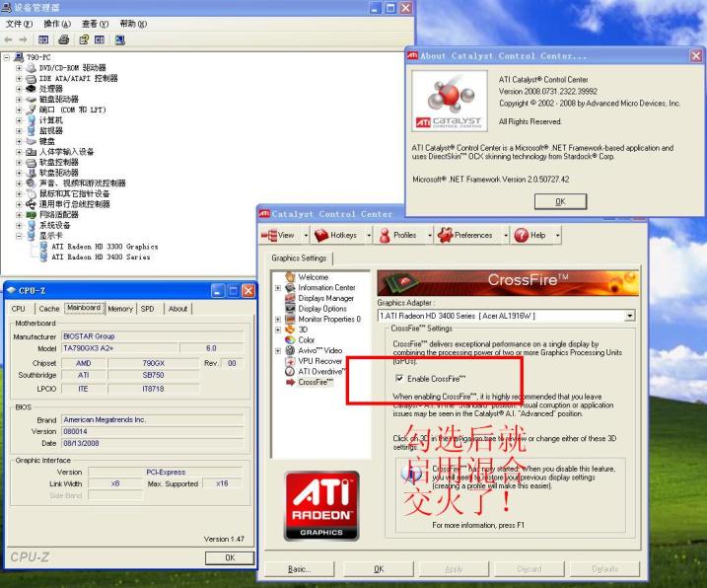Collapse the 显示卡 node in Device Manager
Screen dimensions: 707x588
point(19,236)
